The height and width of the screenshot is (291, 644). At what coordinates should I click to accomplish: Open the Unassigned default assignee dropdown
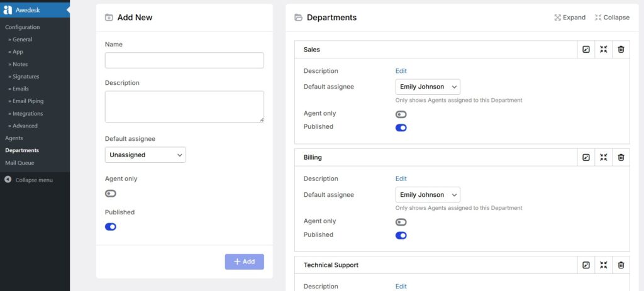pos(145,155)
